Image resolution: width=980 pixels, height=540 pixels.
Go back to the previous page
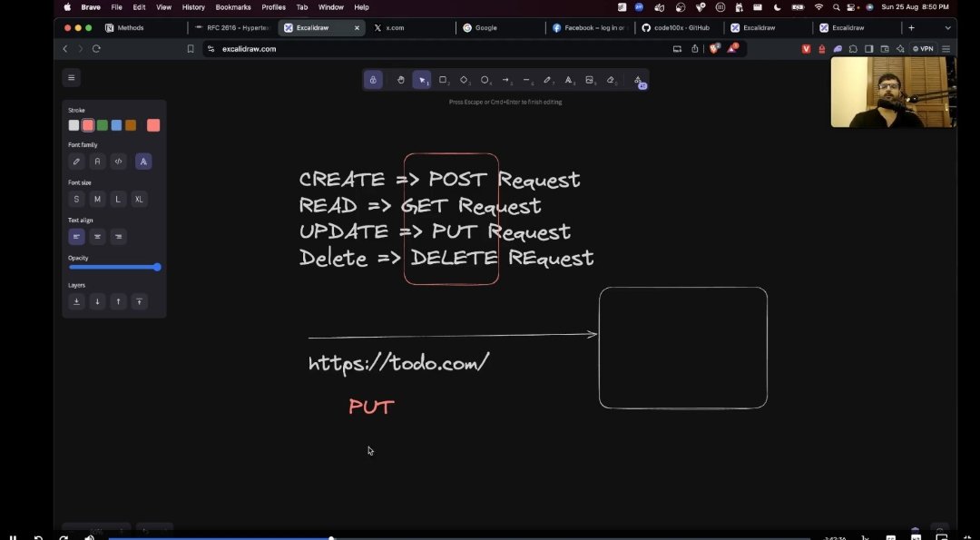(x=65, y=49)
